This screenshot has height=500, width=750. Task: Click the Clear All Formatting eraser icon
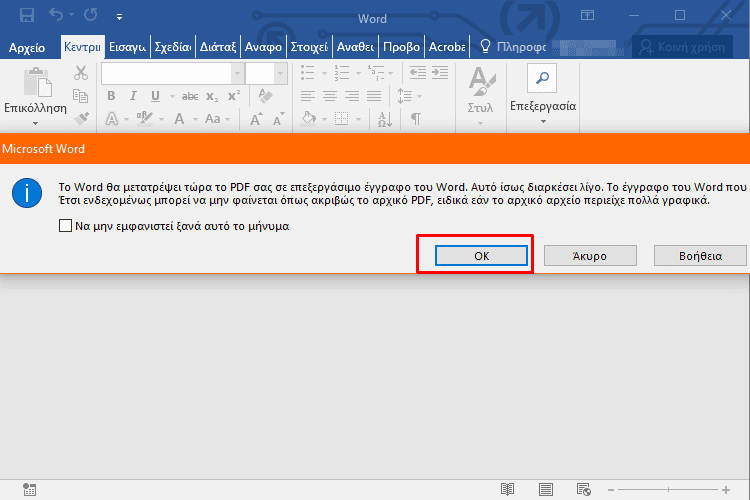(265, 96)
